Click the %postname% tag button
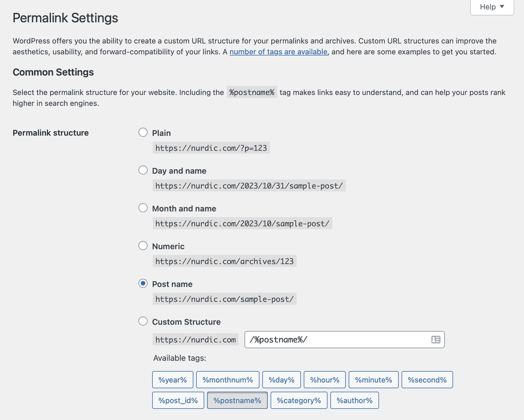 pyautogui.click(x=237, y=400)
